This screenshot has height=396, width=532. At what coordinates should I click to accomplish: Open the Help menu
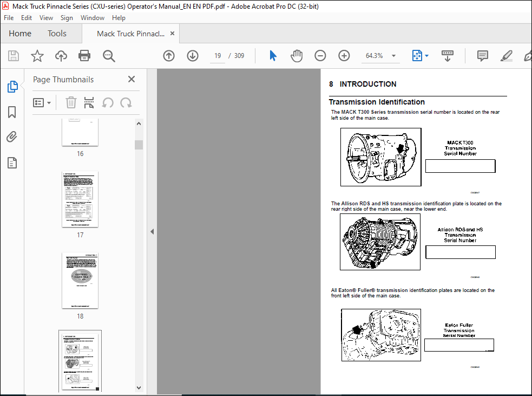click(119, 18)
